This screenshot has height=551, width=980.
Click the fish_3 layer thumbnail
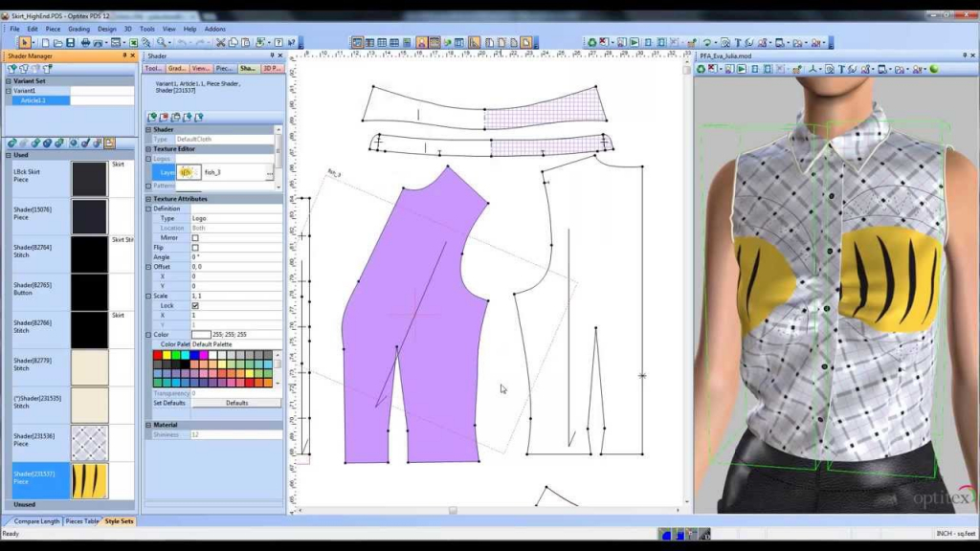coord(189,172)
